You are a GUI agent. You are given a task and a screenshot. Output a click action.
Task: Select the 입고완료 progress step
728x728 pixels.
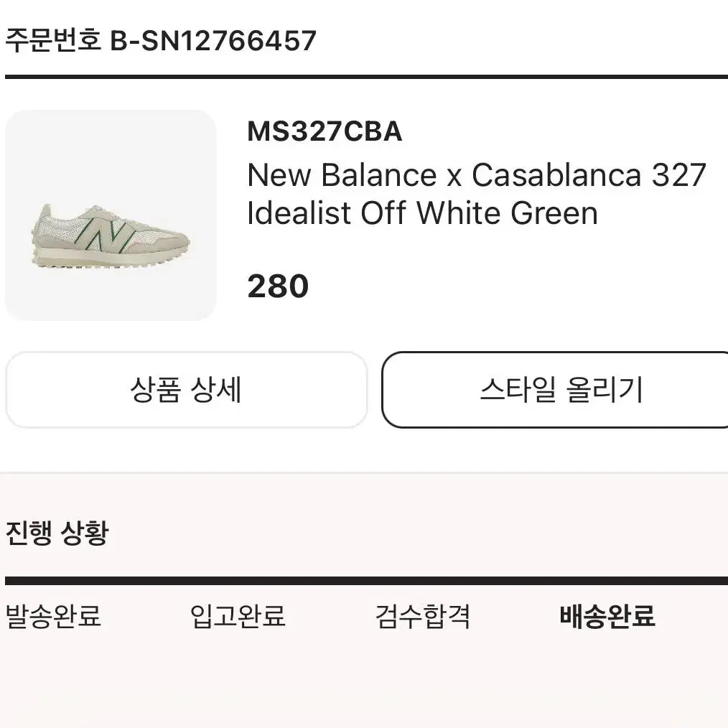pos(238,616)
